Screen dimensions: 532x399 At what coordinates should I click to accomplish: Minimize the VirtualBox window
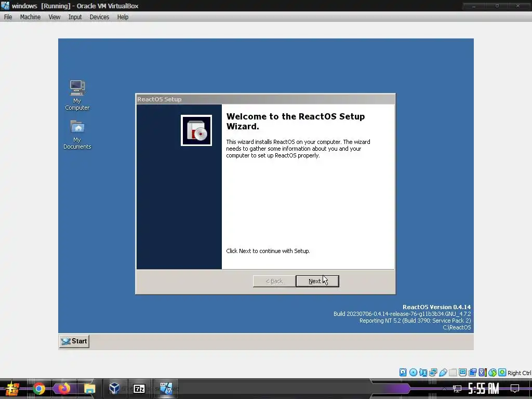click(x=474, y=6)
